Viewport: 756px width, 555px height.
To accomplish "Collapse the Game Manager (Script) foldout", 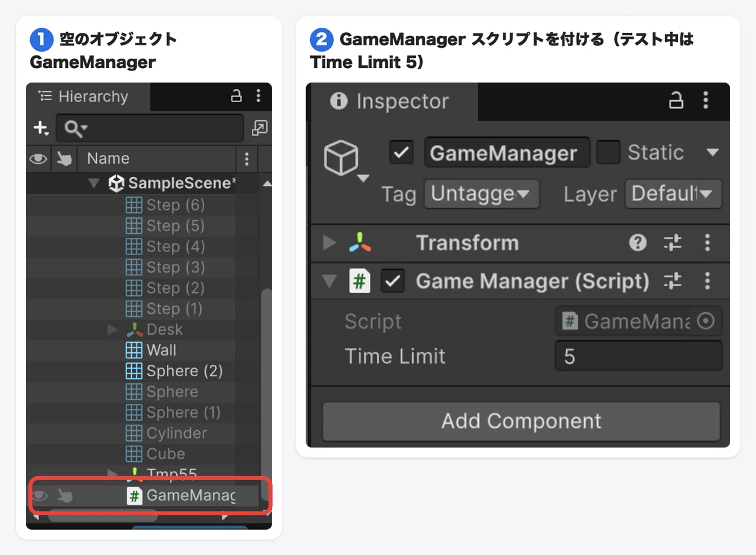I will (329, 282).
